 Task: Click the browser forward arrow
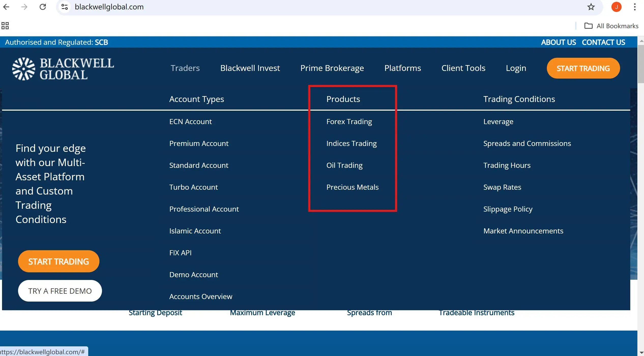(x=24, y=7)
